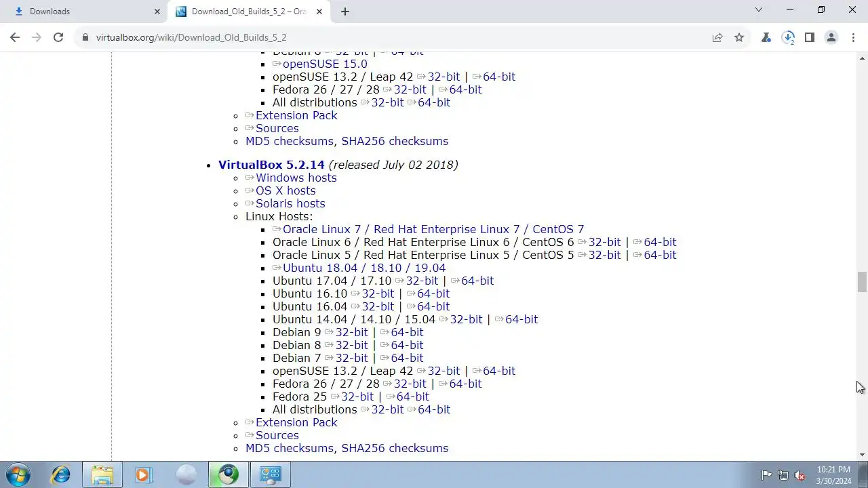The width and height of the screenshot is (868, 488).
Task: Open network status tray icon
Action: coord(783,475)
